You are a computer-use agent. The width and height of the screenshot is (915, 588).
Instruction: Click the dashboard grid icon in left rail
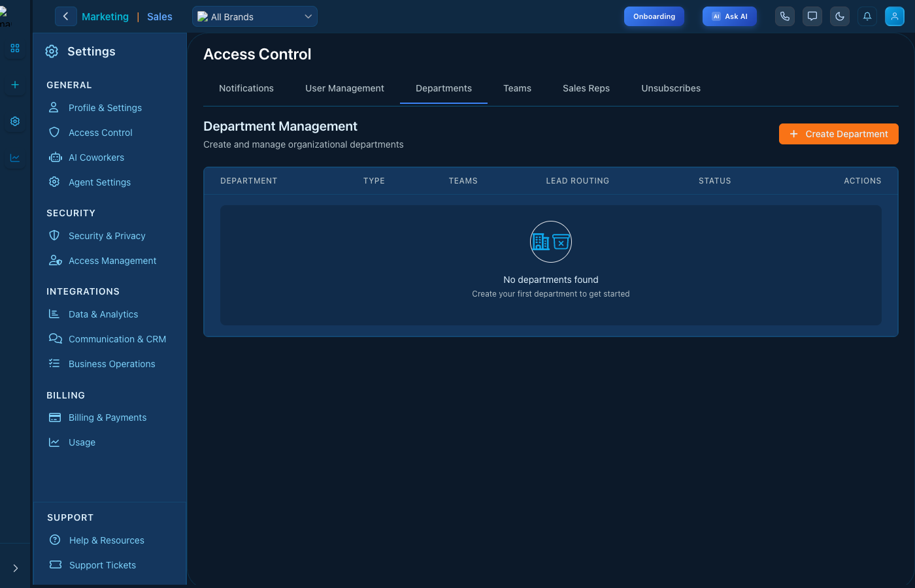(x=15, y=48)
